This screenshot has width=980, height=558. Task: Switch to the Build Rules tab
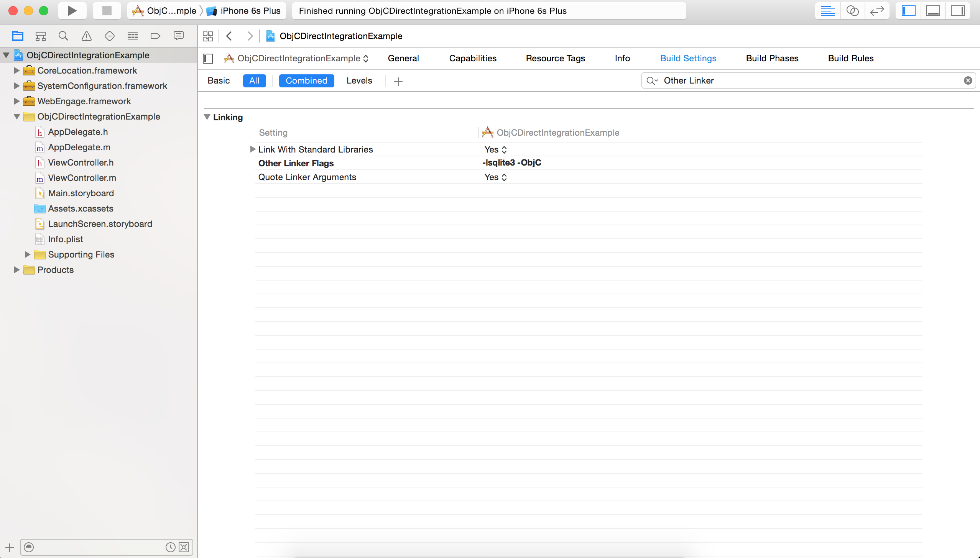(851, 58)
